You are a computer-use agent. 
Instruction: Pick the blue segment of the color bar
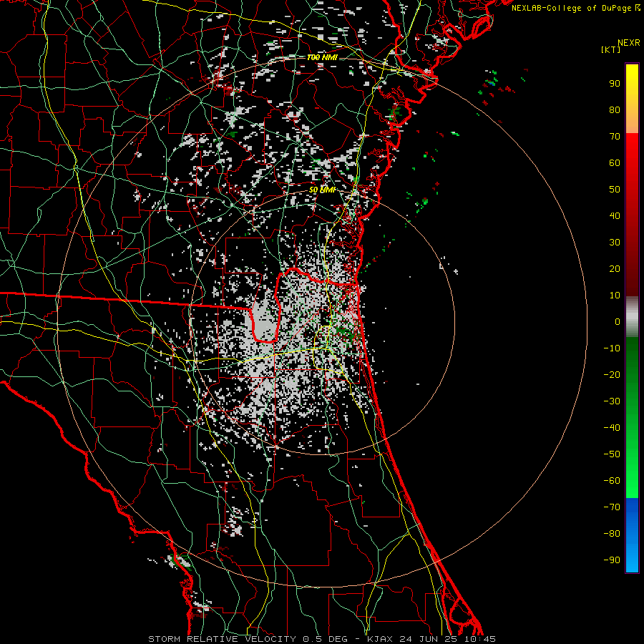632,535
